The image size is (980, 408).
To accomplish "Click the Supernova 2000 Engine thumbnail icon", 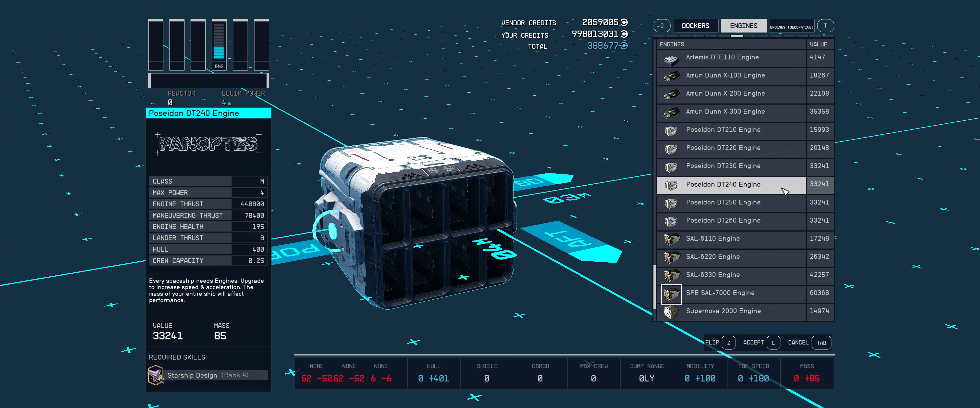I will tap(671, 312).
